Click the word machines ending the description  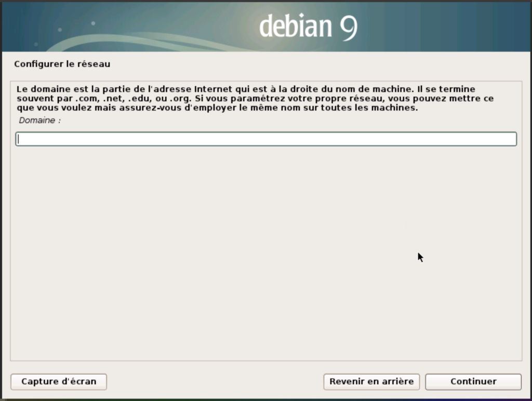(397, 108)
